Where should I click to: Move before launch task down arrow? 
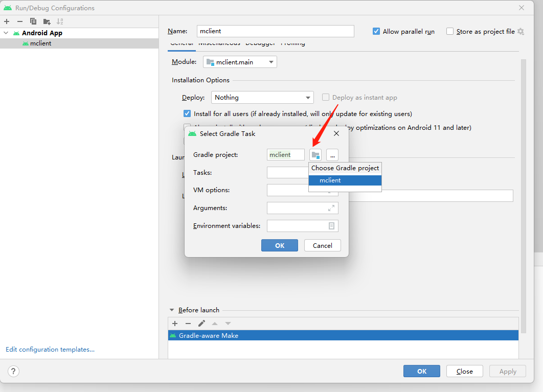[228, 324]
